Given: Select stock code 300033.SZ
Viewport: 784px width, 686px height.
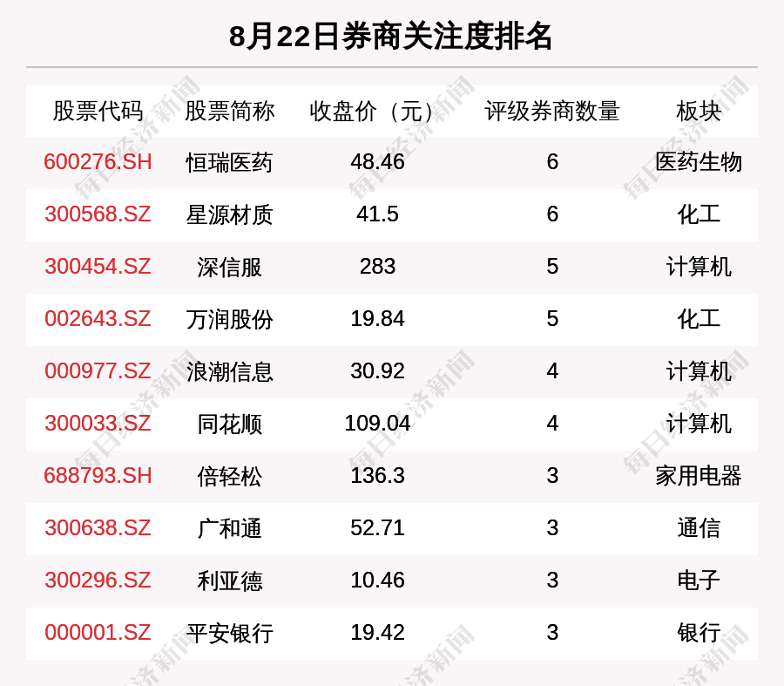Looking at the screenshot, I should point(98,424).
